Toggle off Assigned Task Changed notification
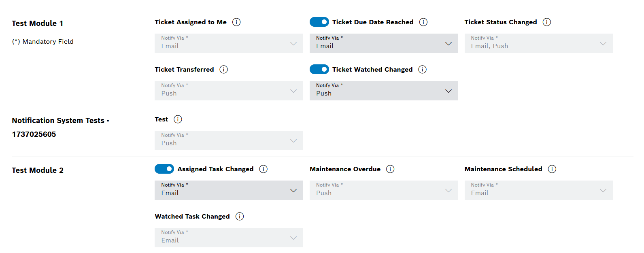Viewport: 644px width, 253px height. point(164,169)
